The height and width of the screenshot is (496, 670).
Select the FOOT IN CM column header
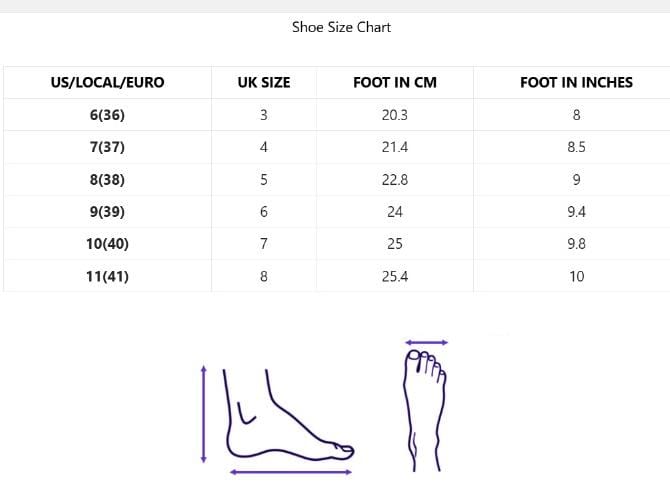tap(395, 82)
